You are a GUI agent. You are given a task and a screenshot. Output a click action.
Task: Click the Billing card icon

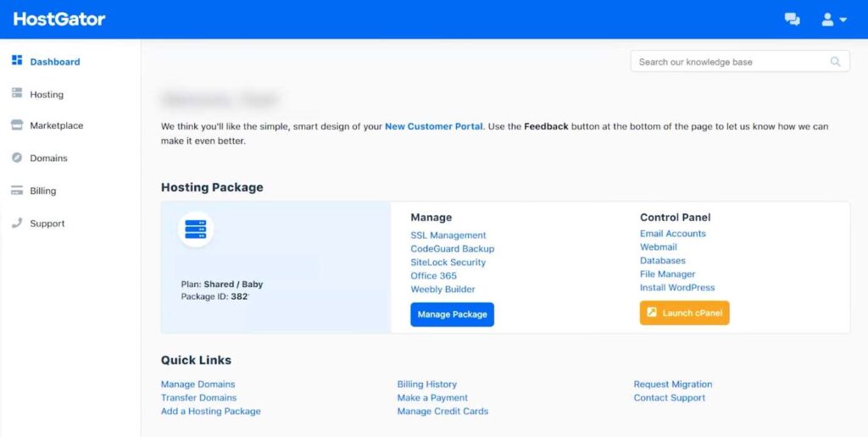pos(17,191)
